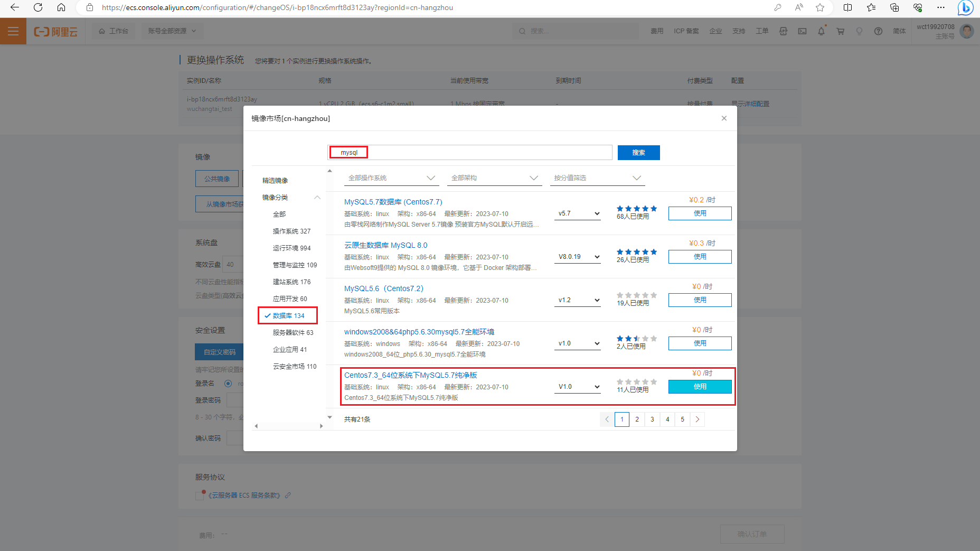
Task: Use the MySQL5.6 (Centos7.2) image
Action: point(700,300)
